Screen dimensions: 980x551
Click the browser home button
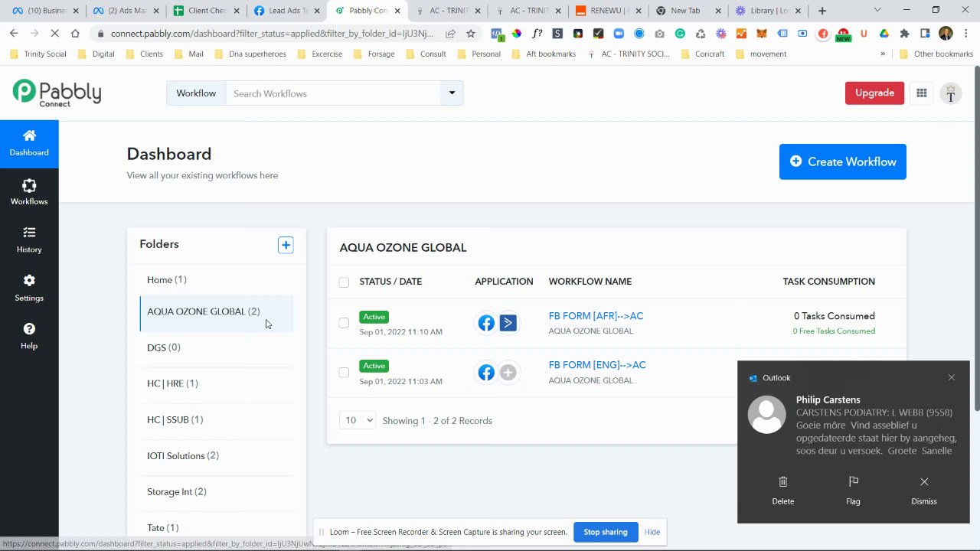[x=75, y=34]
